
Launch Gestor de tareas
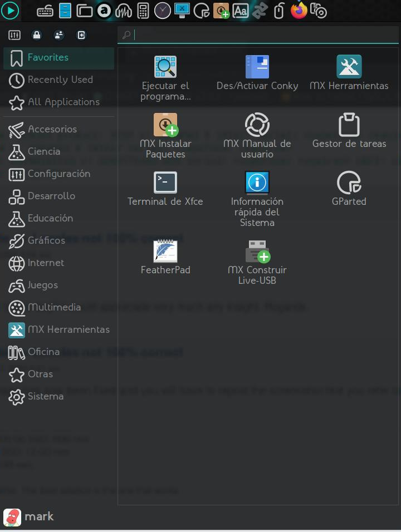(x=349, y=131)
